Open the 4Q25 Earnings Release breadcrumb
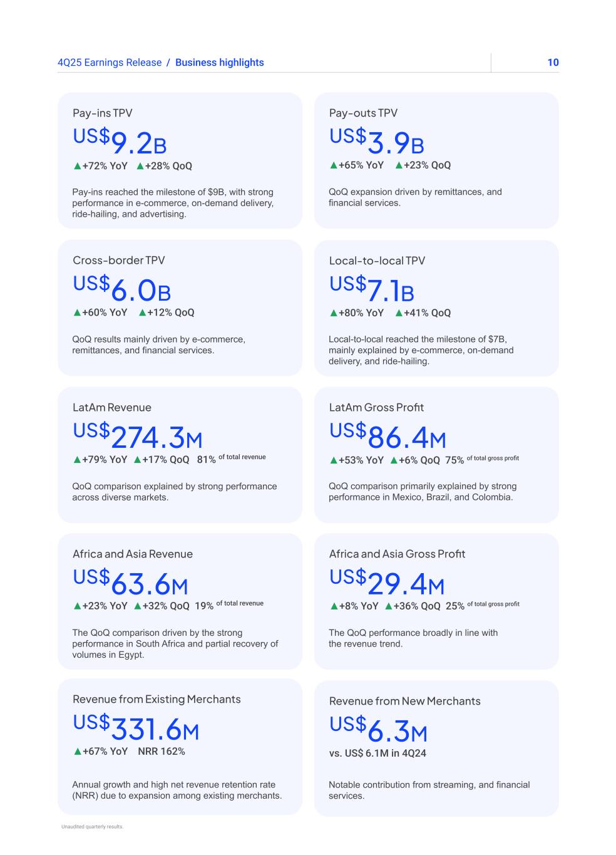 coord(109,63)
